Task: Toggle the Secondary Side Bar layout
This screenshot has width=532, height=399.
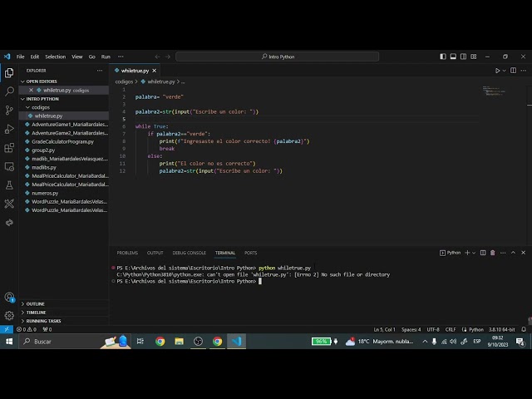Action: tap(463, 57)
